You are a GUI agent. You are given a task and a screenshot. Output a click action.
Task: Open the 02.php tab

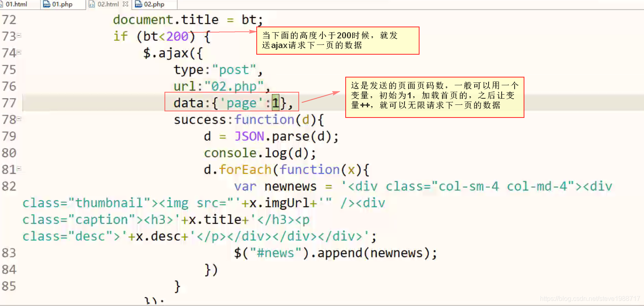pyautogui.click(x=154, y=4)
